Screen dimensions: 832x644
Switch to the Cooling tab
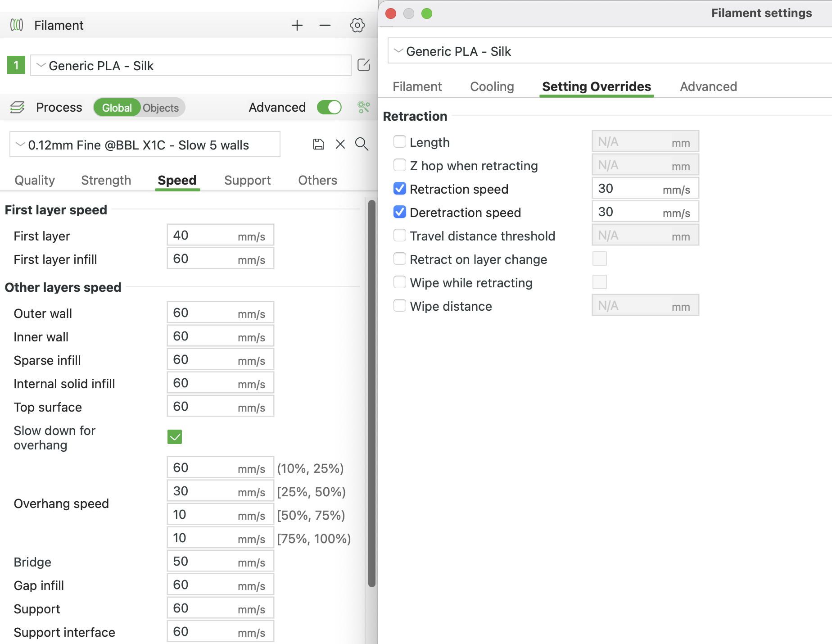(x=492, y=86)
